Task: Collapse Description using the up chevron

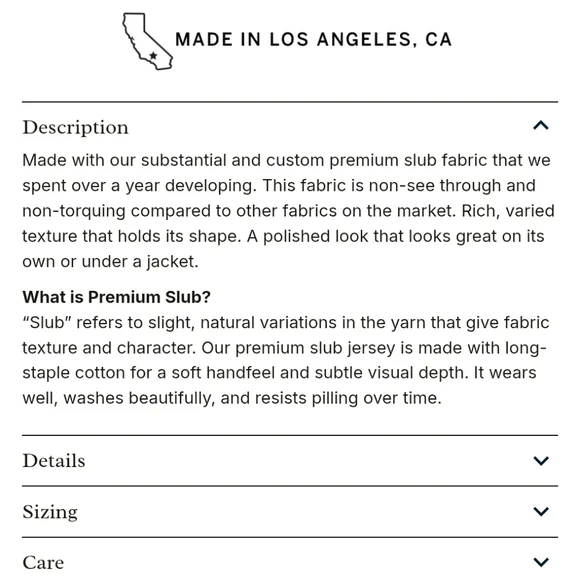Action: coord(541,126)
